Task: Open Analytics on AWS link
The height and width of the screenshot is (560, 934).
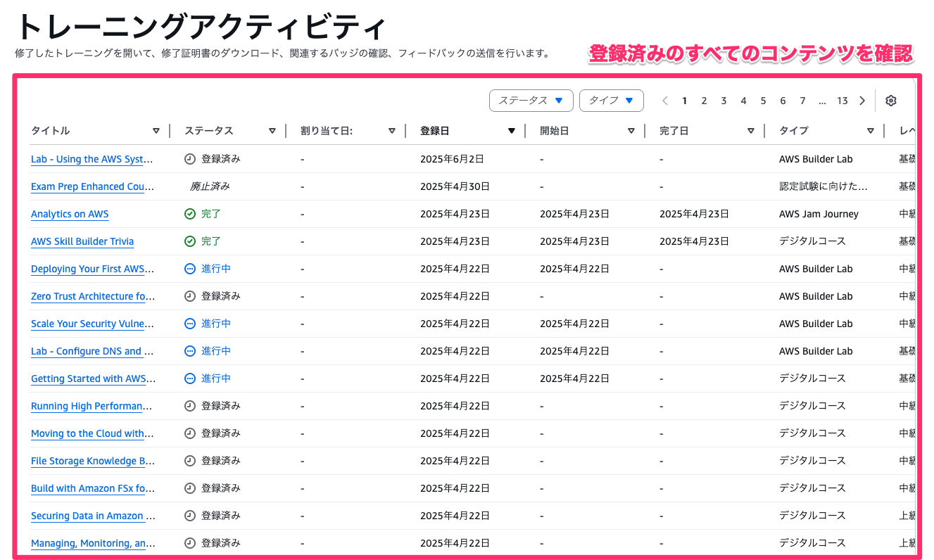Action: [x=70, y=214]
